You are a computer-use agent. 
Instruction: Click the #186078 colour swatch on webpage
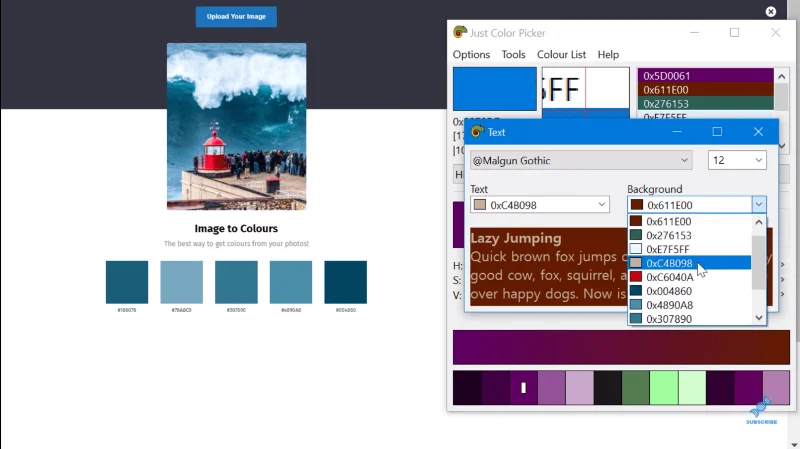(127, 282)
